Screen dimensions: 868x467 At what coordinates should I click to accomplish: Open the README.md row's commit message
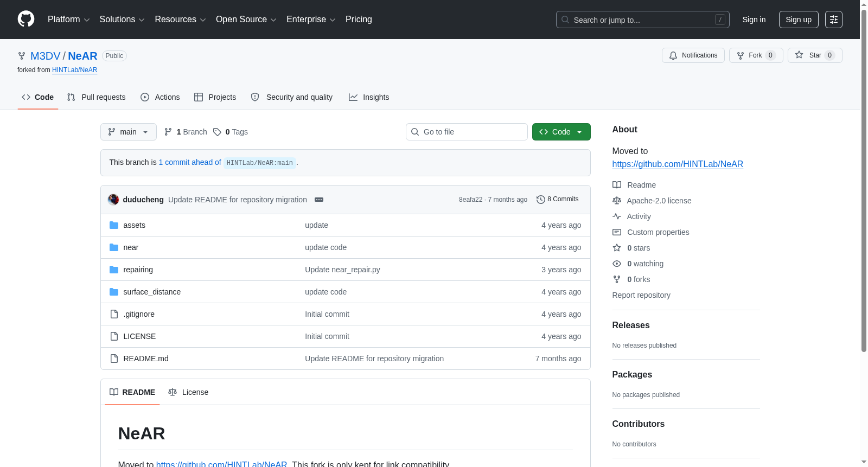pyautogui.click(x=374, y=359)
